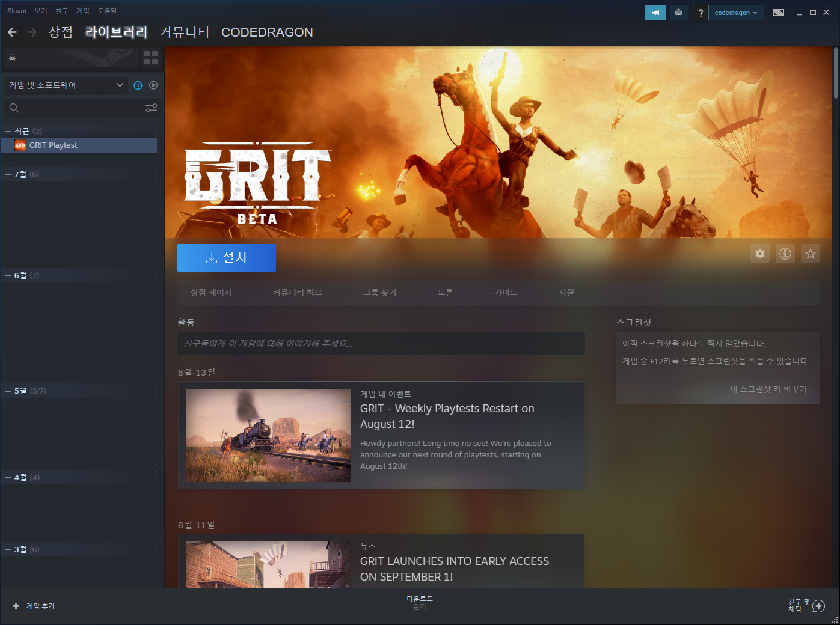The image size is (840, 625).
Task: Open the train event thumbnail
Action: 268,435
